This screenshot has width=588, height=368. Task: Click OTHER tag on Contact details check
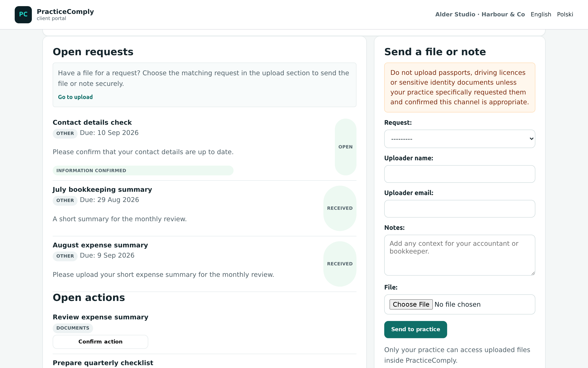click(x=65, y=133)
